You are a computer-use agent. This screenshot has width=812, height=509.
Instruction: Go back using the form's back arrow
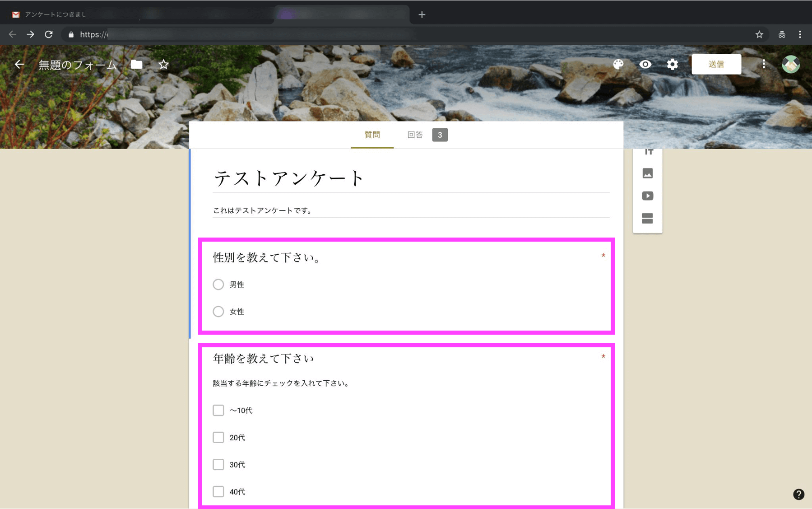(19, 65)
